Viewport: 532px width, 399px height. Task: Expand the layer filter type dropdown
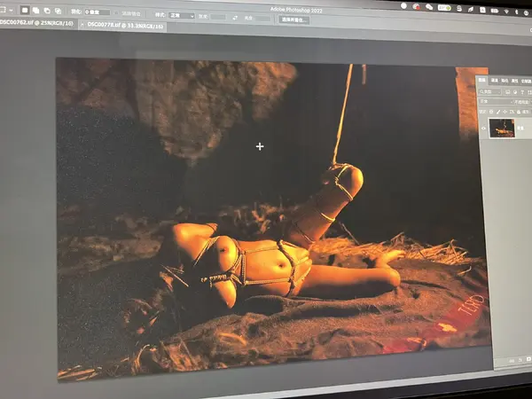[488, 91]
